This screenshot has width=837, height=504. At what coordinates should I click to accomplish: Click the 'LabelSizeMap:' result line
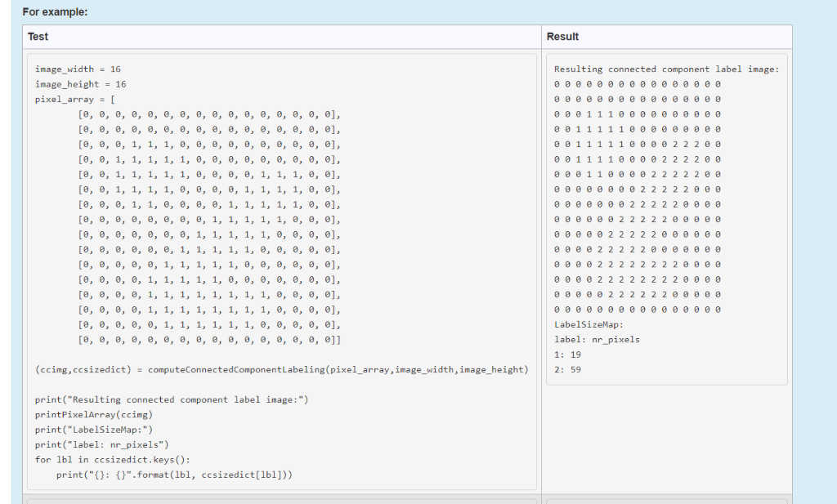click(589, 324)
